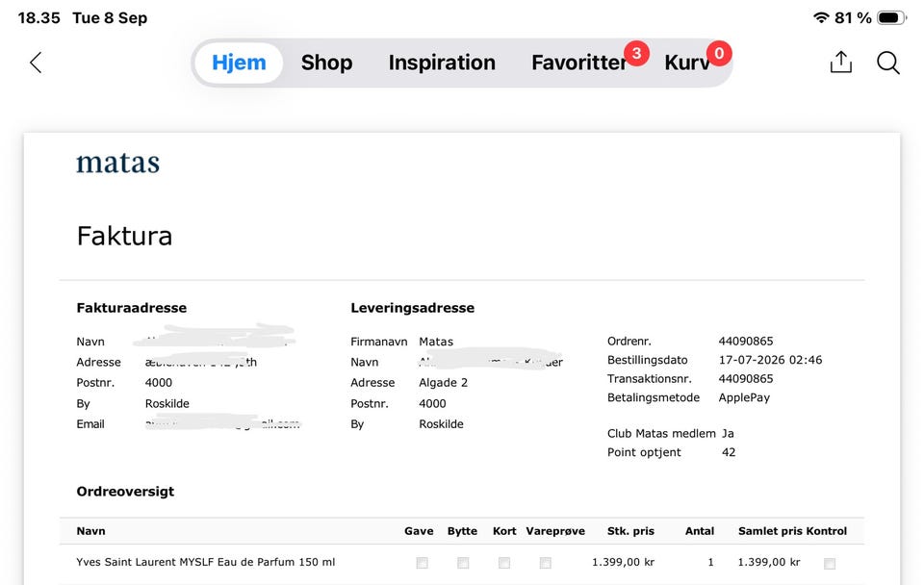This screenshot has height=585, width=924.
Task: Select the Firmanavn value Matas
Action: (x=436, y=342)
